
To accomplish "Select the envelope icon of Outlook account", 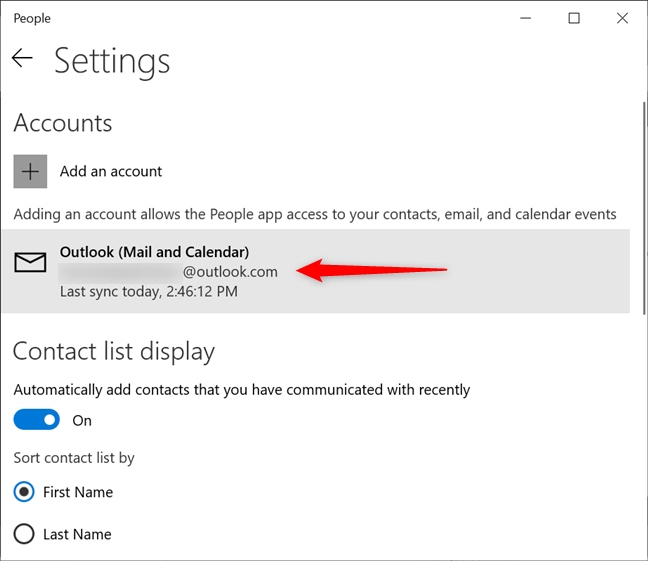I will (x=30, y=262).
